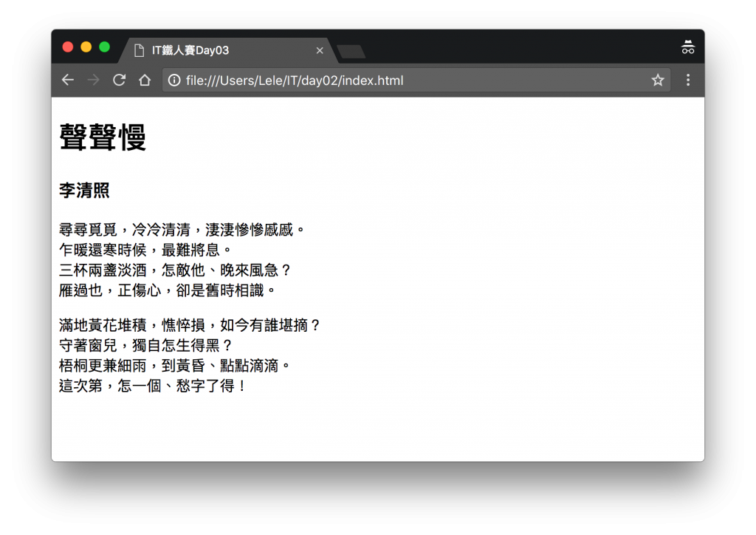Screen dimensions: 756x535
Task: Click the line 三杯兩盞淡酒，怎敵他、晚來風急？
Action: [175, 270]
